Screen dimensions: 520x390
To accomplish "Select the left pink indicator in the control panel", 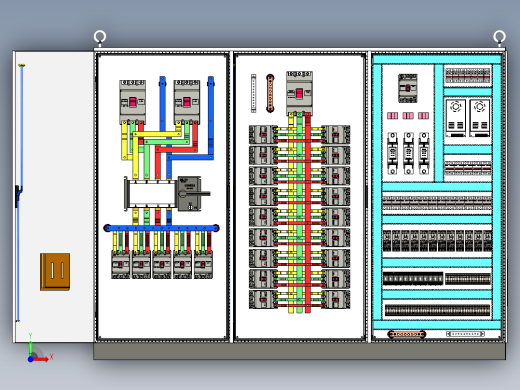I will 392,116.
